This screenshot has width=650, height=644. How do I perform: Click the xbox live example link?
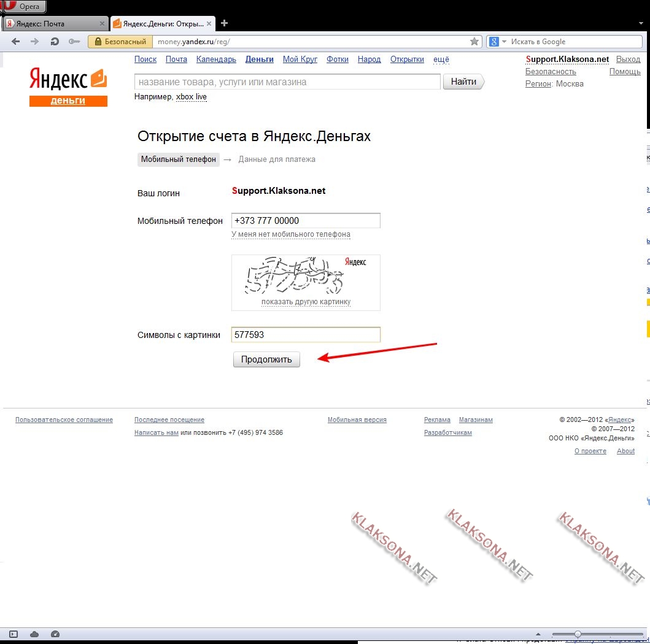(191, 96)
